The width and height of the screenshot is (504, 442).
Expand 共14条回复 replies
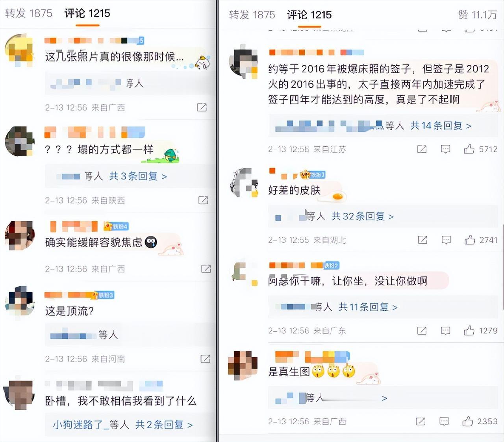click(441, 126)
